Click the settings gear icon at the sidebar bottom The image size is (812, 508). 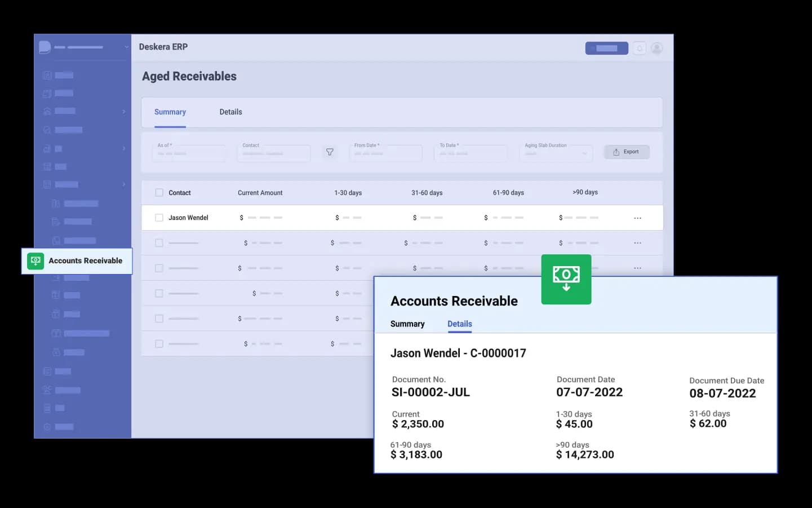(x=47, y=427)
